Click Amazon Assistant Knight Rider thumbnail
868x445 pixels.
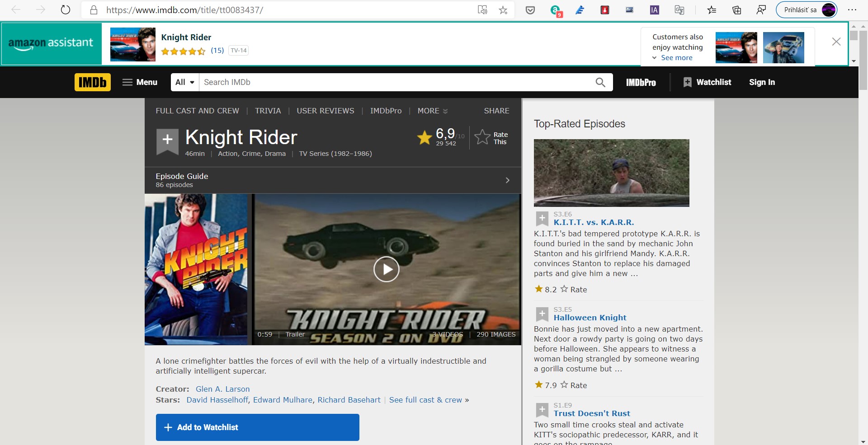point(133,44)
